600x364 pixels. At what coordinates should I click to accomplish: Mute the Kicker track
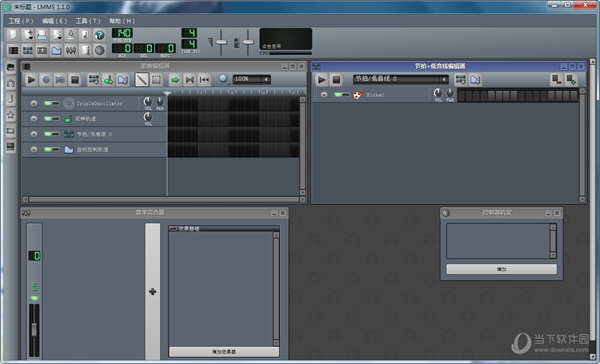coord(338,95)
